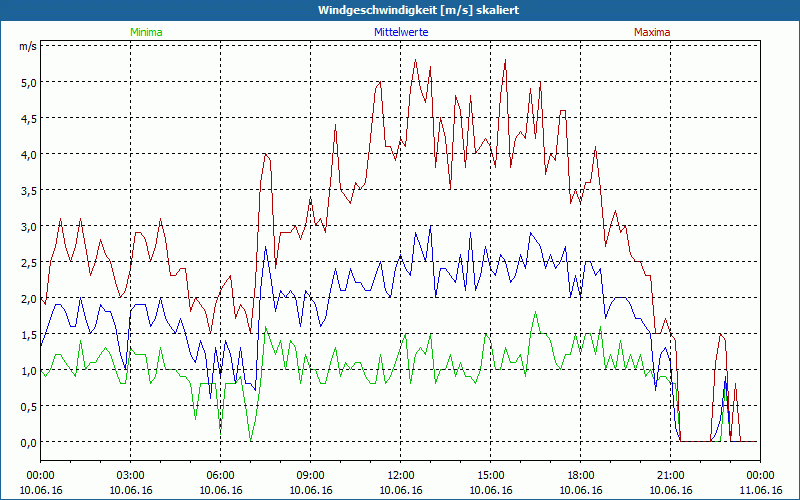This screenshot has height=500, width=800.
Task: Click the 2,0 y-axis value
Action: tap(29, 298)
